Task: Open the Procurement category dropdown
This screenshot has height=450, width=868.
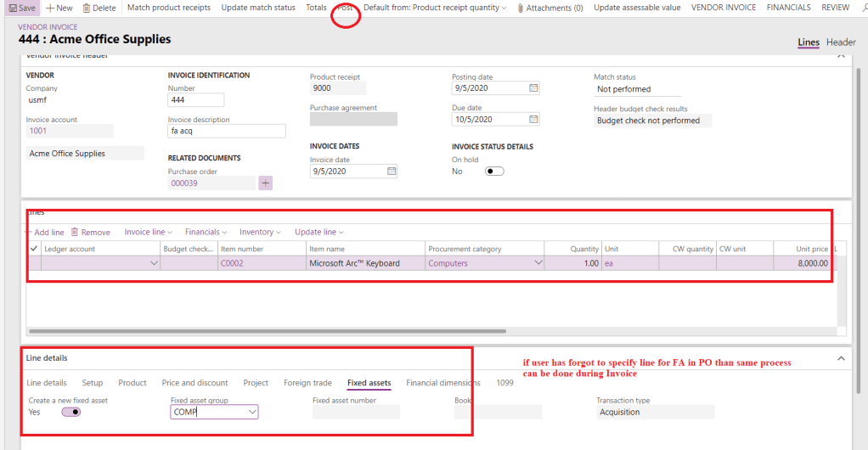Action: coord(538,263)
